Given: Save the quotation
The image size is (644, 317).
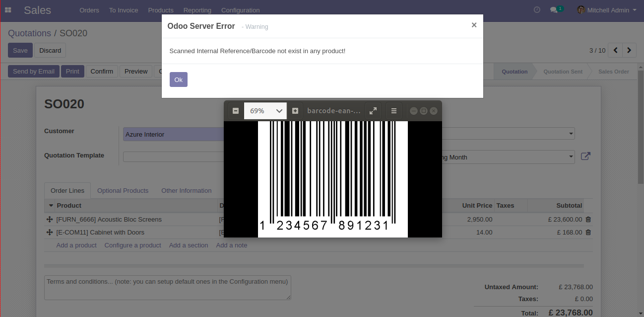Looking at the screenshot, I should [x=20, y=50].
